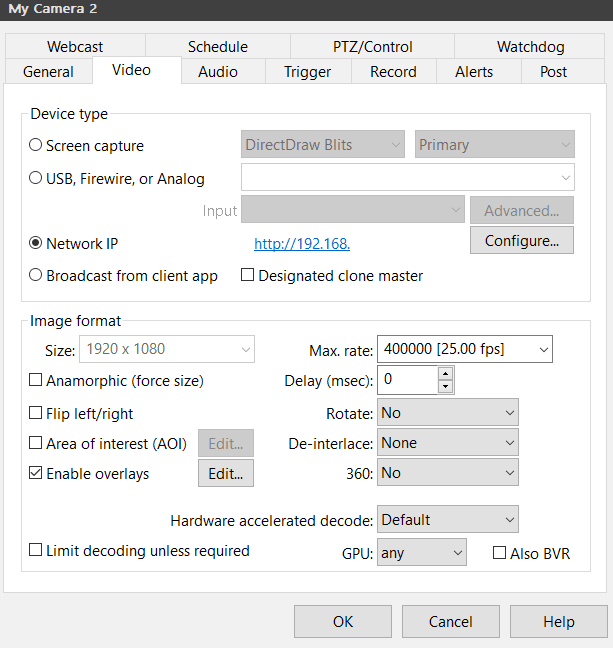
Task: Open Hardware accelerated decode dropdown
Action: [447, 520]
